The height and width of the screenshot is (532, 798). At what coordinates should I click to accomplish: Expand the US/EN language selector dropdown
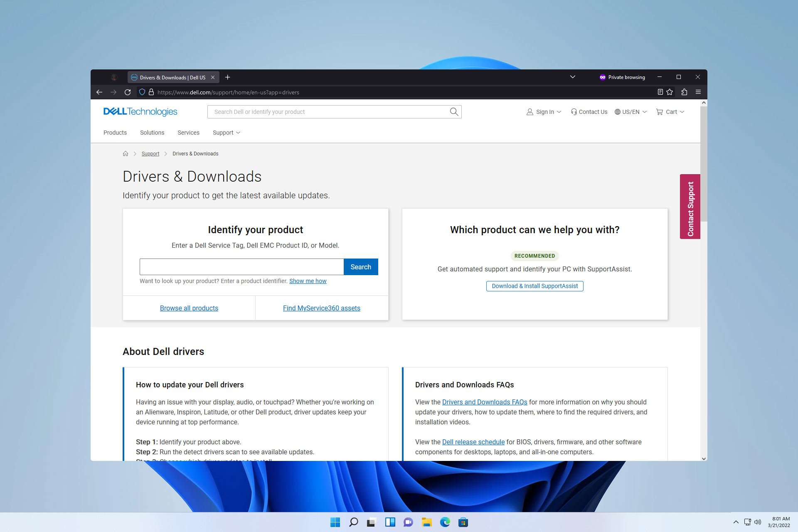(x=632, y=112)
